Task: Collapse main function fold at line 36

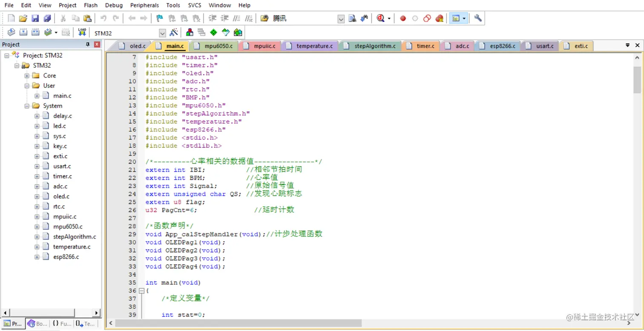Action: pyautogui.click(x=141, y=291)
